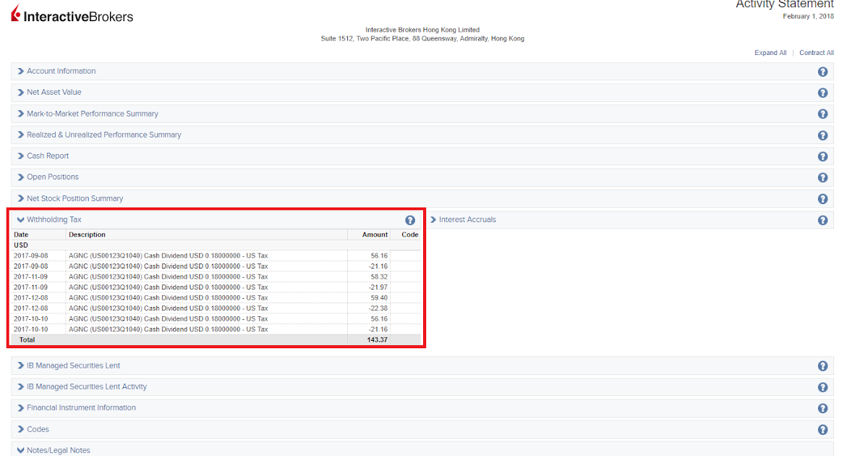
Task: Collapse the Withholding Tax section
Action: 49,219
